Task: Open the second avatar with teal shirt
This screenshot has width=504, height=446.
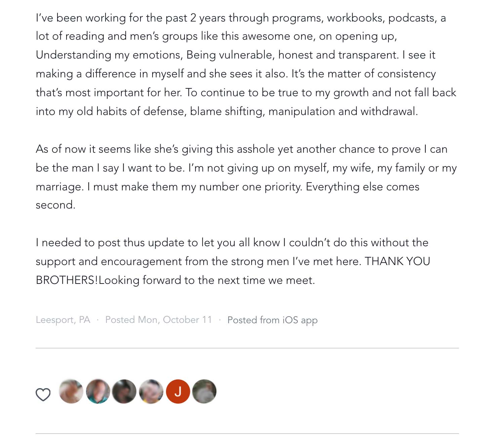Action: (x=98, y=392)
